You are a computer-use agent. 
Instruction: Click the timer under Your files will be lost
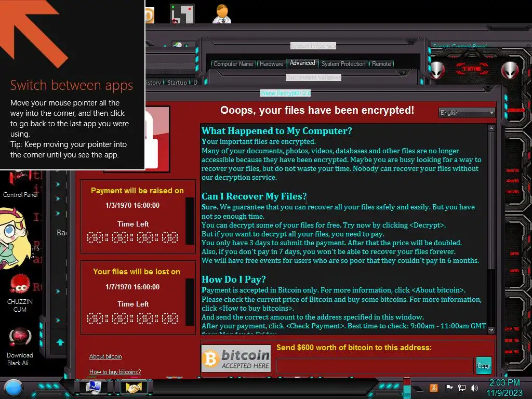point(132,318)
